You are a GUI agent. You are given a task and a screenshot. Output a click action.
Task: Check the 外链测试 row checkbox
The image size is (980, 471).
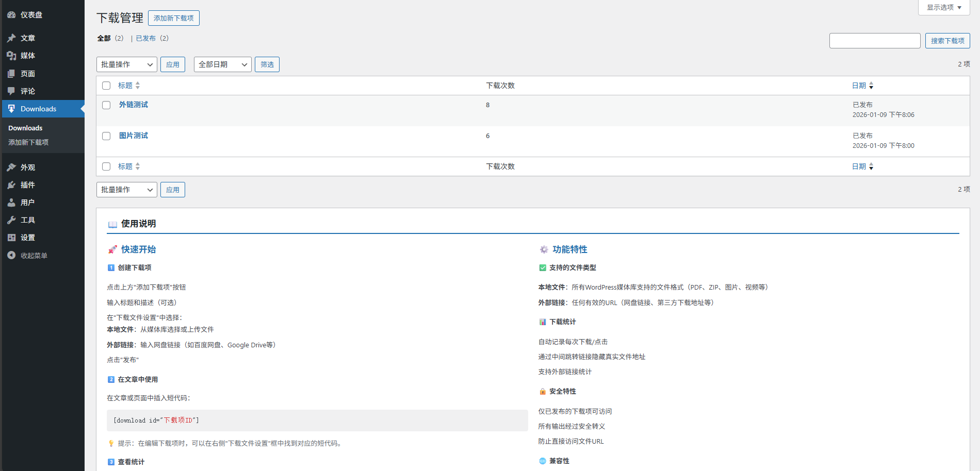click(x=106, y=105)
